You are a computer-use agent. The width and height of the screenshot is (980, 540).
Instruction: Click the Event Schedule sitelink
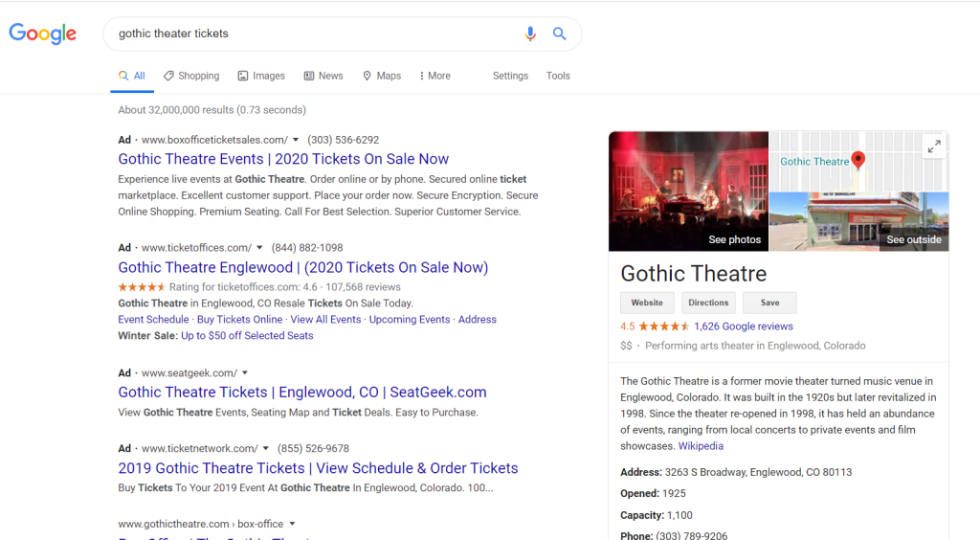153,320
